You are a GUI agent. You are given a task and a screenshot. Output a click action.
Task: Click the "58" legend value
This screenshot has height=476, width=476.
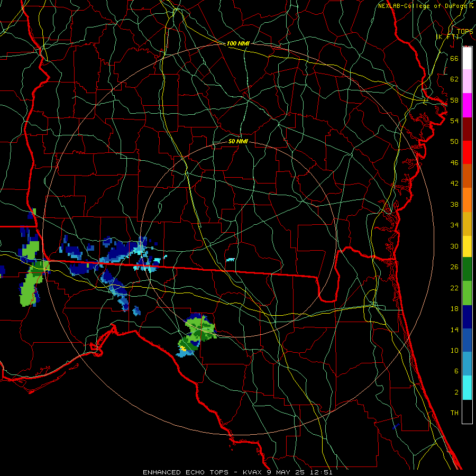454,100
